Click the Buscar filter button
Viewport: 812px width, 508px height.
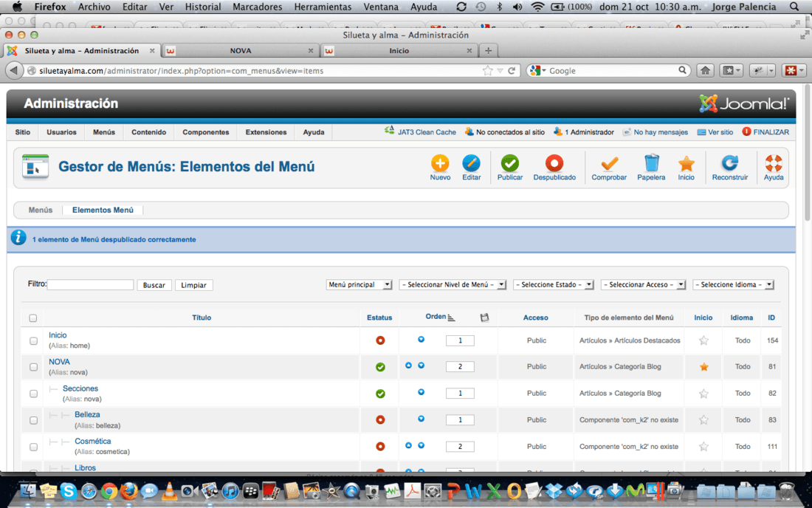(154, 285)
